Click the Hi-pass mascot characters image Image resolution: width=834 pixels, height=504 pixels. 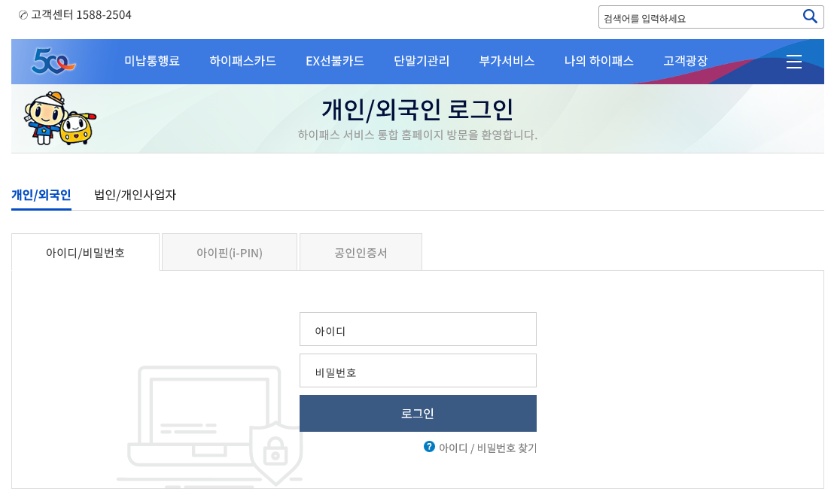coord(59,119)
